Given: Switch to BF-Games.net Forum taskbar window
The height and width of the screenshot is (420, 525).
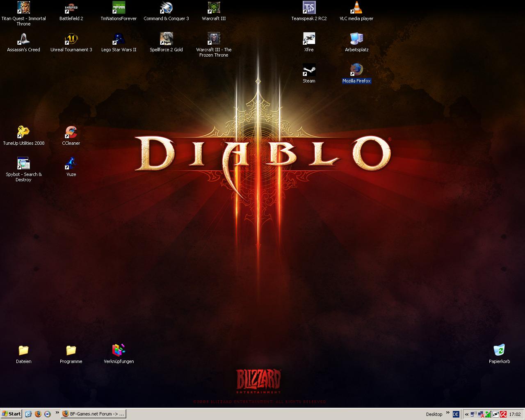Looking at the screenshot, I should click(x=93, y=414).
